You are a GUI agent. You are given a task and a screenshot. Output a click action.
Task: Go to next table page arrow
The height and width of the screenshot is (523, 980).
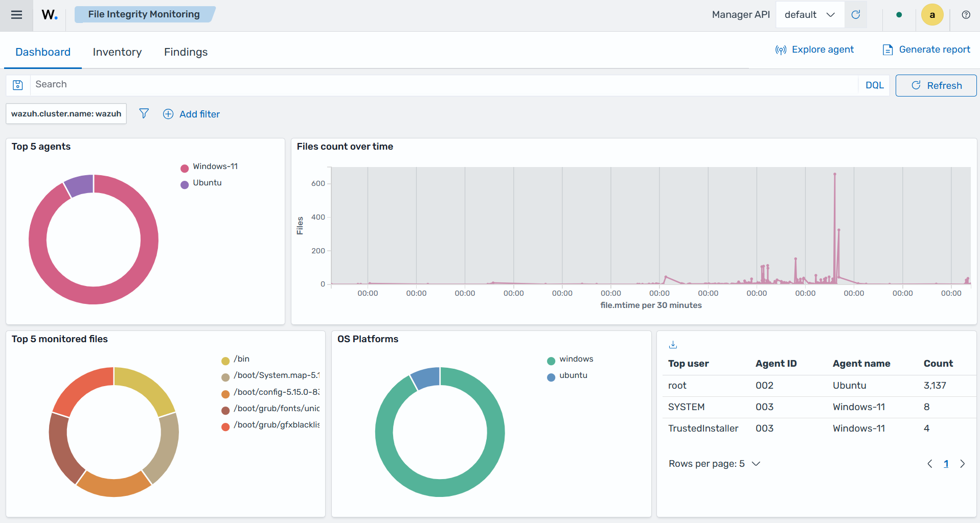tap(962, 464)
